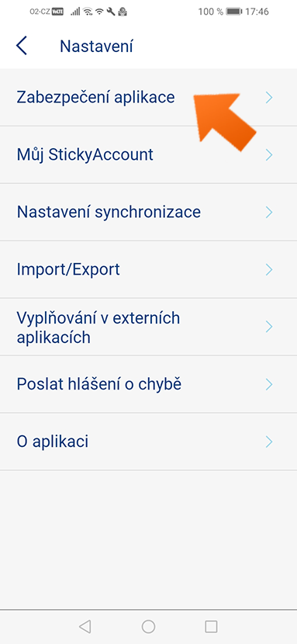The height and width of the screenshot is (644, 297).
Task: Tap battery icon in status bar
Action: pyautogui.click(x=234, y=12)
